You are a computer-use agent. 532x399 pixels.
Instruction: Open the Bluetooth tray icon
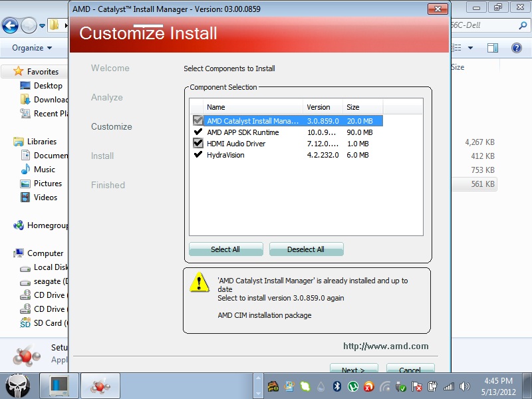[x=337, y=386]
